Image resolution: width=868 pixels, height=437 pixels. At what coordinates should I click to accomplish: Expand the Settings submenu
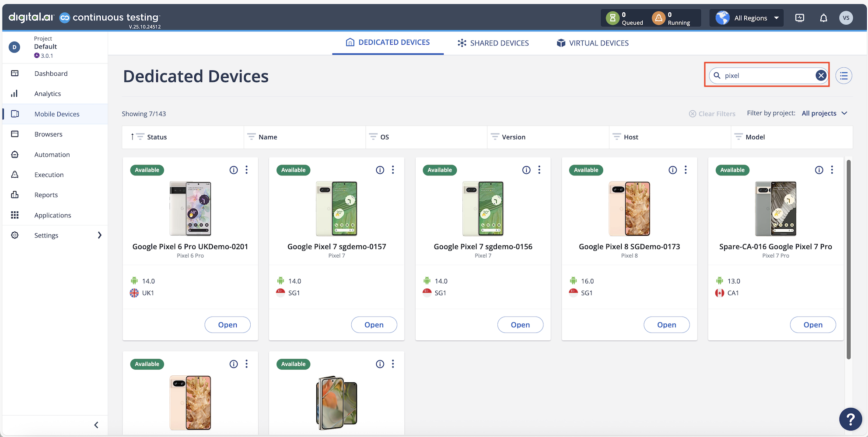coord(99,235)
